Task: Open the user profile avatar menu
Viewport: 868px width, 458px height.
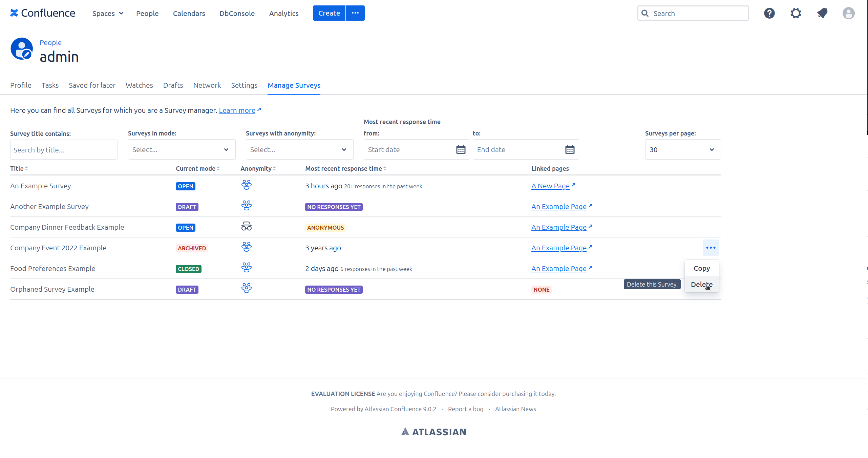Action: pos(848,13)
